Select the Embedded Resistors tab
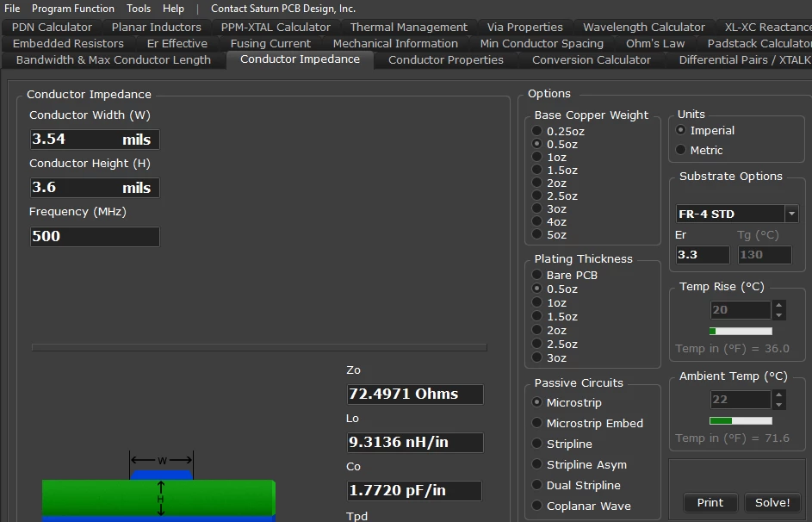 tap(68, 43)
